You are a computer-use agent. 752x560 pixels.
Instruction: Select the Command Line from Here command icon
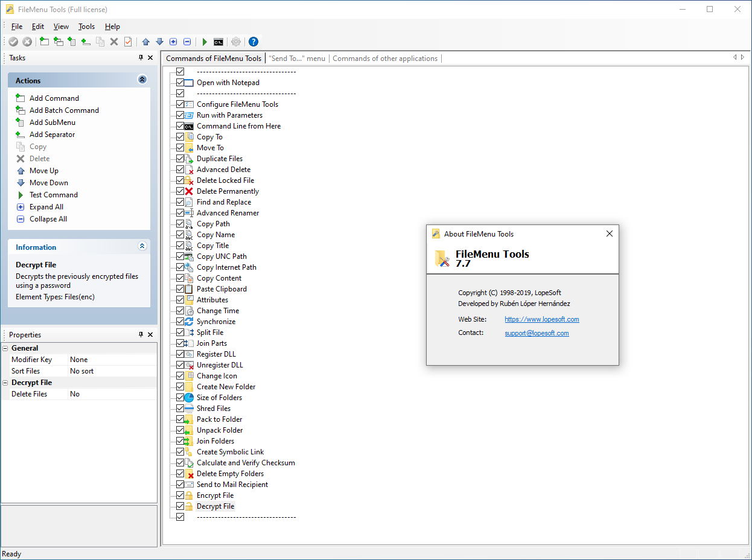pyautogui.click(x=189, y=126)
